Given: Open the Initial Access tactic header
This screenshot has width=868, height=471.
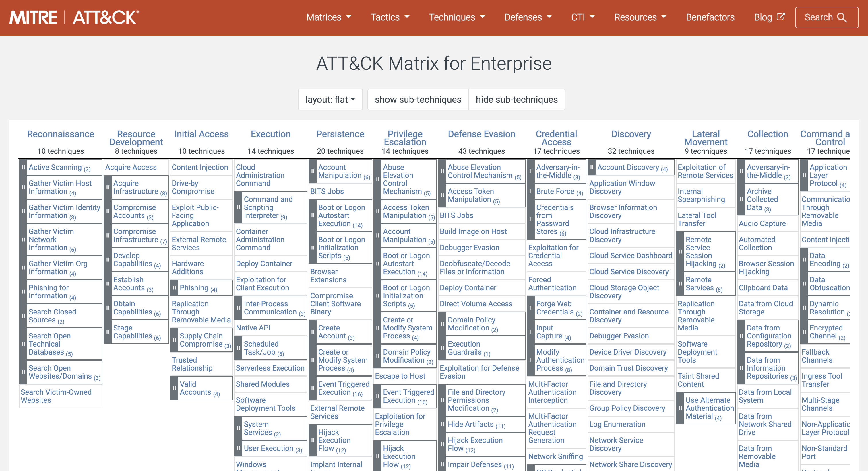Looking at the screenshot, I should [201, 134].
